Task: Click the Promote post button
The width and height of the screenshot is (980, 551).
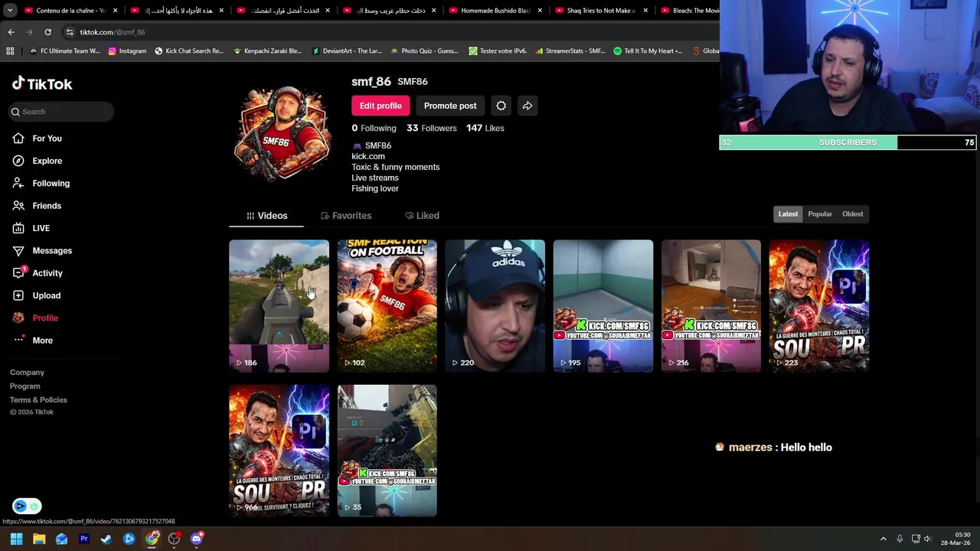Action: (450, 106)
